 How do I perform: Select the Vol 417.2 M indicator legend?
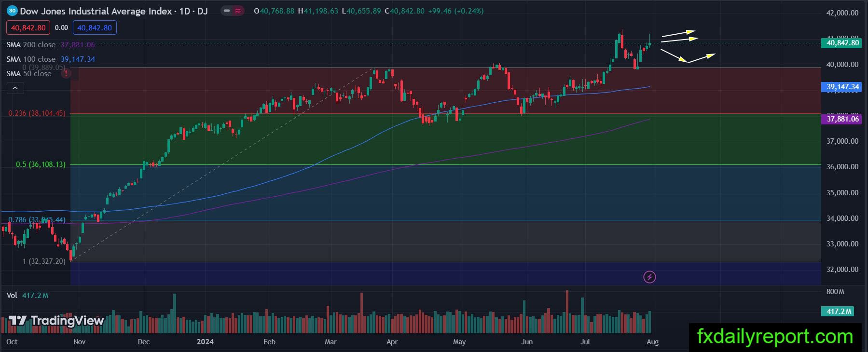click(x=28, y=295)
